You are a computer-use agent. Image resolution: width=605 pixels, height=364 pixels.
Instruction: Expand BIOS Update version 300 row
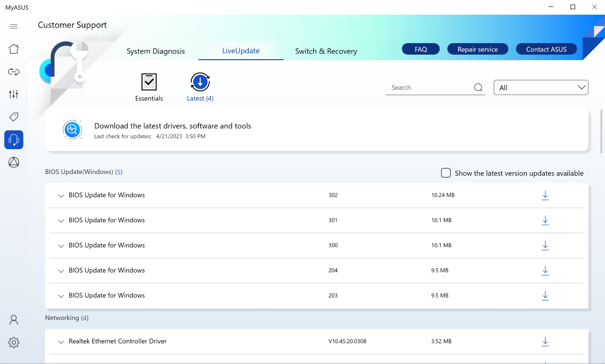tap(61, 246)
